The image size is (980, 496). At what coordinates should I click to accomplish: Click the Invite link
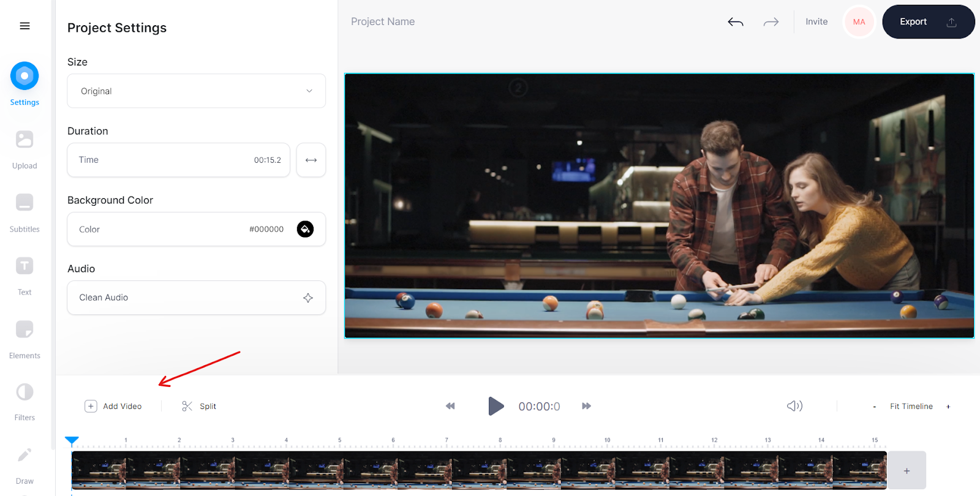(816, 21)
